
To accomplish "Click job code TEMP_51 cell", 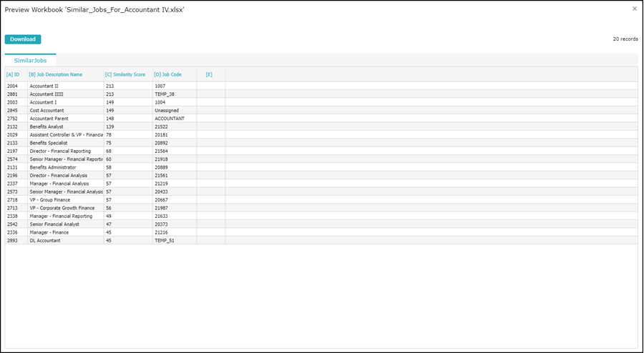I will [x=165, y=240].
